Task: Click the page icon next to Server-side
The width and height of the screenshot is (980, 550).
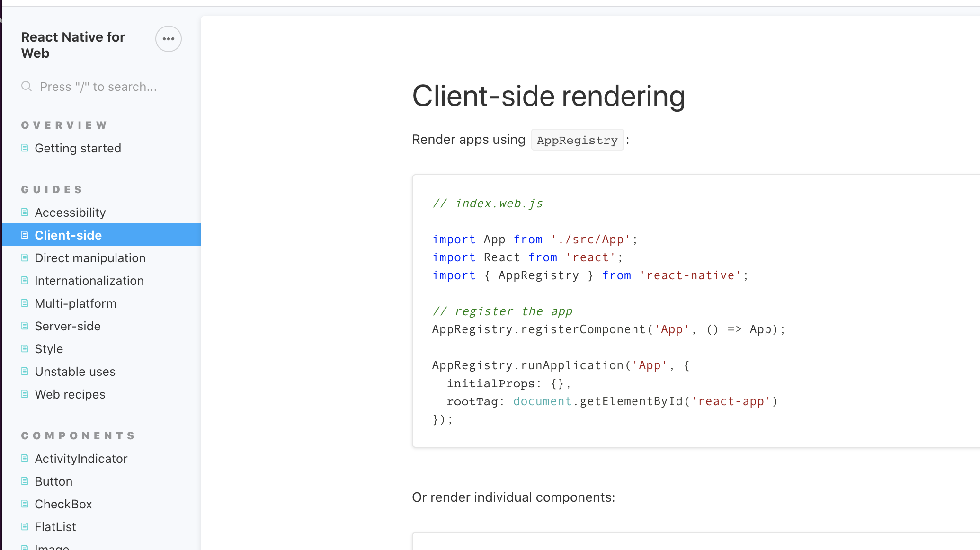Action: (25, 326)
